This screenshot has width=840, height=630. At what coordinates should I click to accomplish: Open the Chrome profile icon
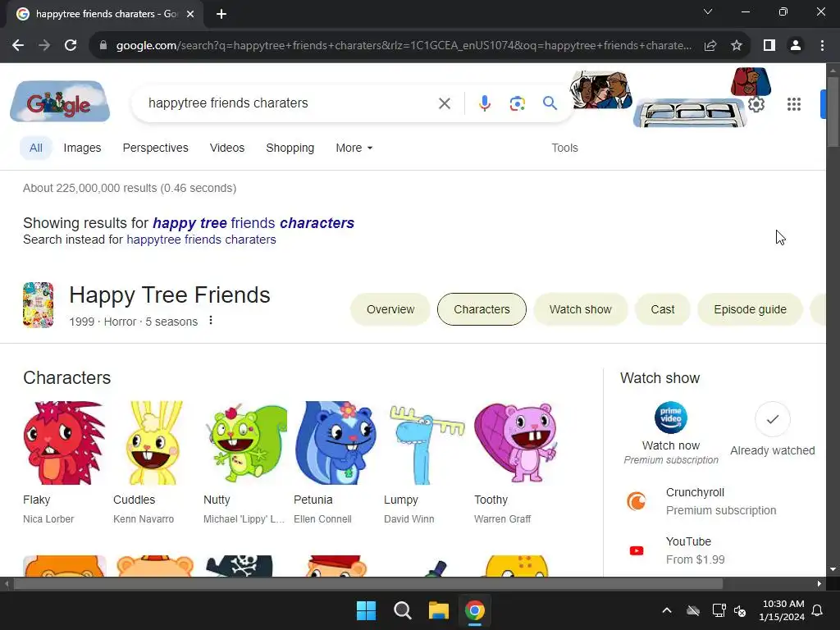coord(796,46)
